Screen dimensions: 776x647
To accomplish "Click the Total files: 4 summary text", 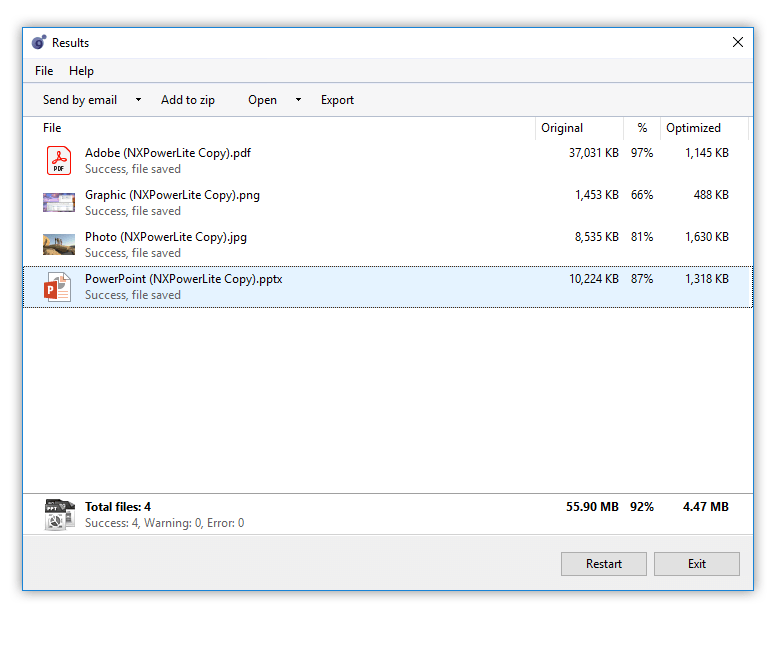I will (x=118, y=507).
